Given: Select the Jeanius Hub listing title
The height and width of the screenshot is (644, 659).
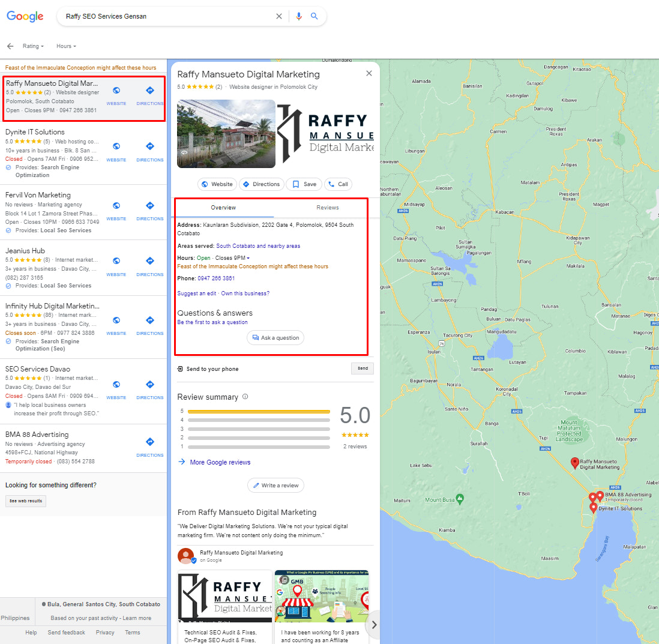Looking at the screenshot, I should click(25, 250).
